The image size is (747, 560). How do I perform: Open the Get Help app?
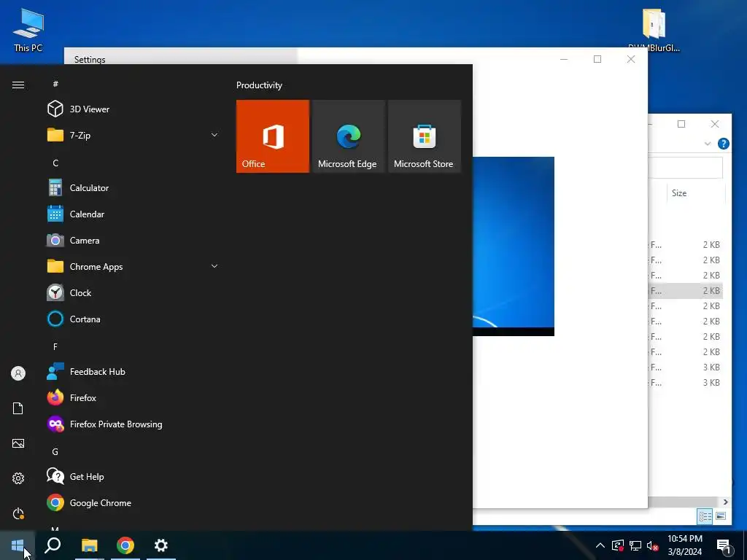coord(133,476)
